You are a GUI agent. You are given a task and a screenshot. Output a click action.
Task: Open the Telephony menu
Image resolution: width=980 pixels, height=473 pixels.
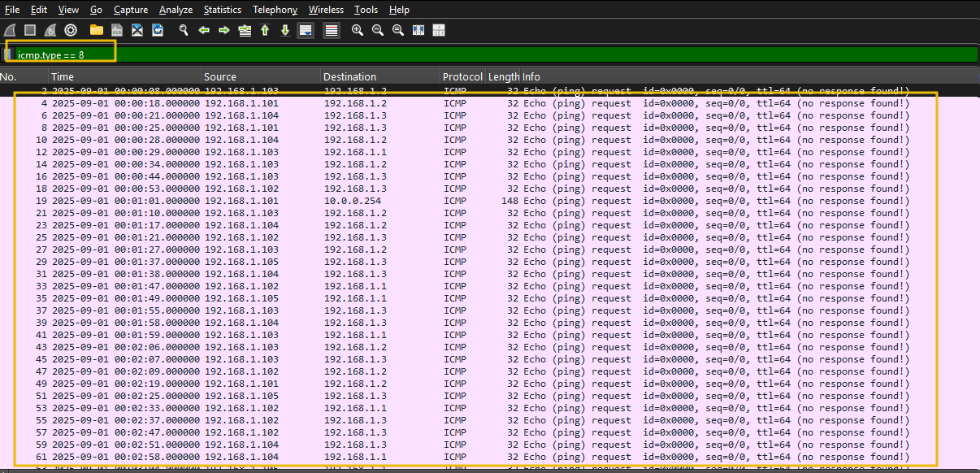275,10
